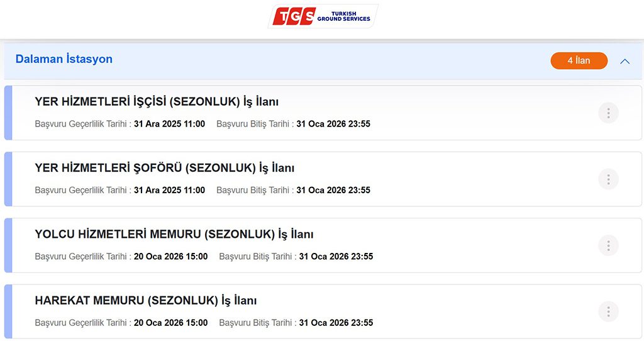
Task: Select the Dalaman İstasyon header title
Action: point(64,59)
